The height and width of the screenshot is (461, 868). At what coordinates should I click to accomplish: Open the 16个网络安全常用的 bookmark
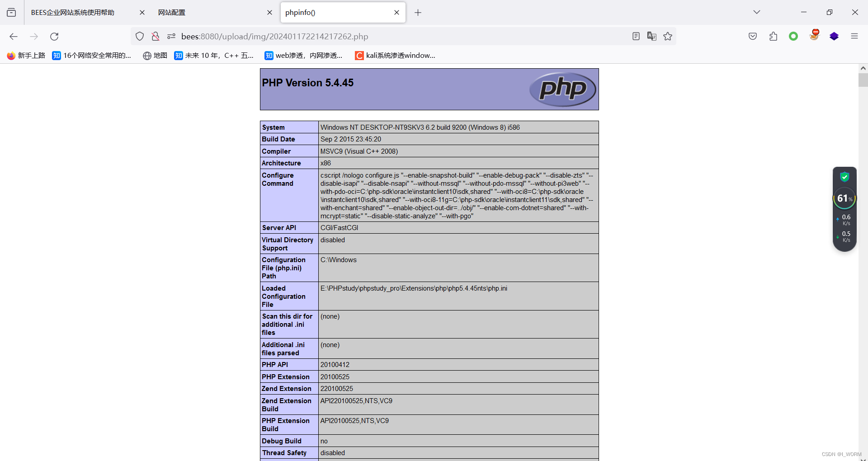[92, 56]
